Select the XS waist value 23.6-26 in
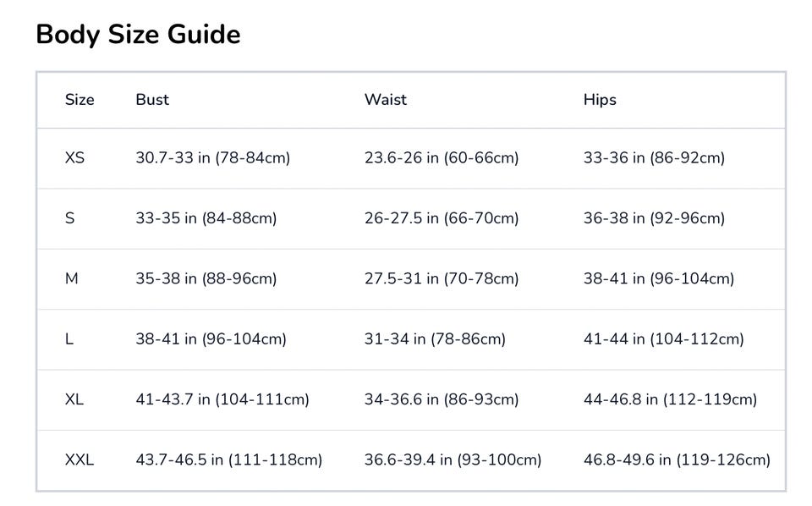 coord(442,158)
